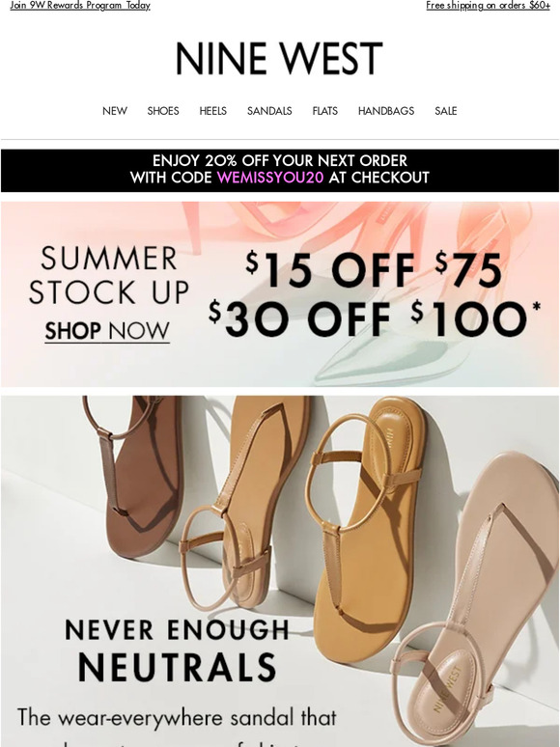560x747 pixels.
Task: Open the Join 9W Rewards Program link
Action: (x=80, y=5)
